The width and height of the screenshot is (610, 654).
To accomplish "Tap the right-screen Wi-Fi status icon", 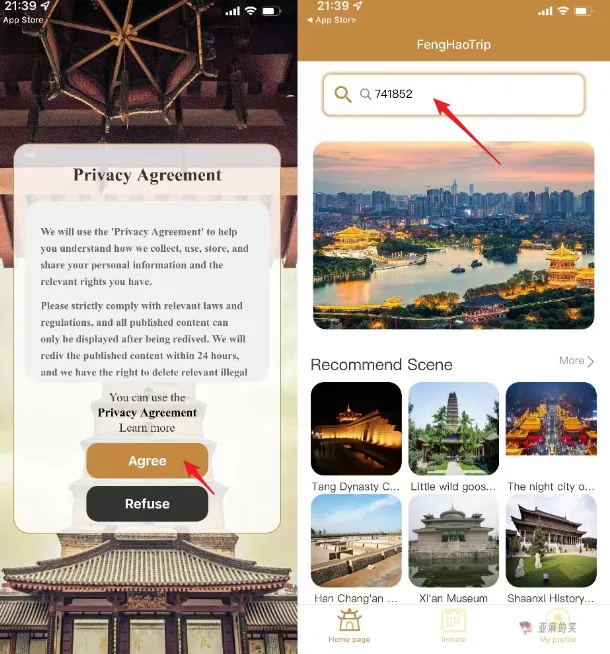I will [563, 11].
